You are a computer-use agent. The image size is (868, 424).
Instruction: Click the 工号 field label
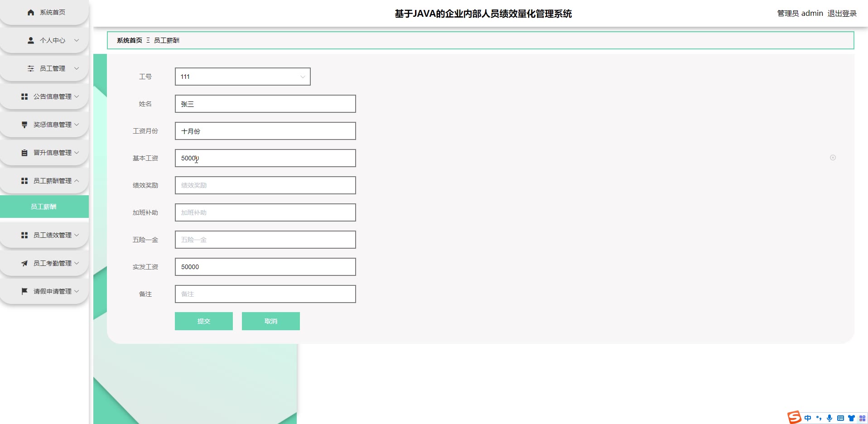click(x=145, y=77)
